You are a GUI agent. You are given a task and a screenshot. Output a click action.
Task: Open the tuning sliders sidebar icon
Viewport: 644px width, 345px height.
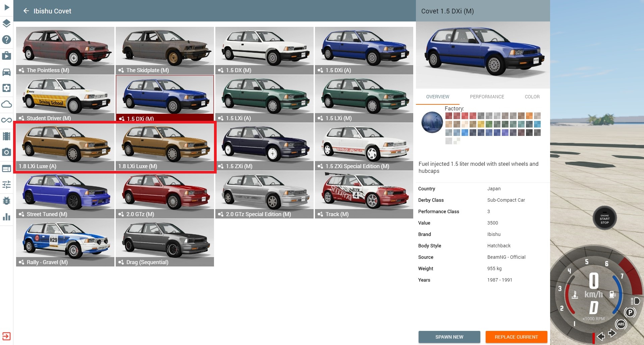[x=6, y=185]
